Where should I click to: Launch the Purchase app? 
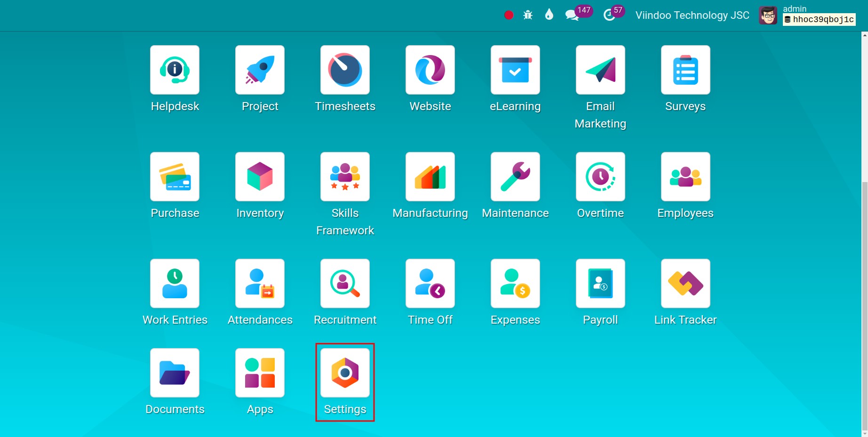pos(175,177)
